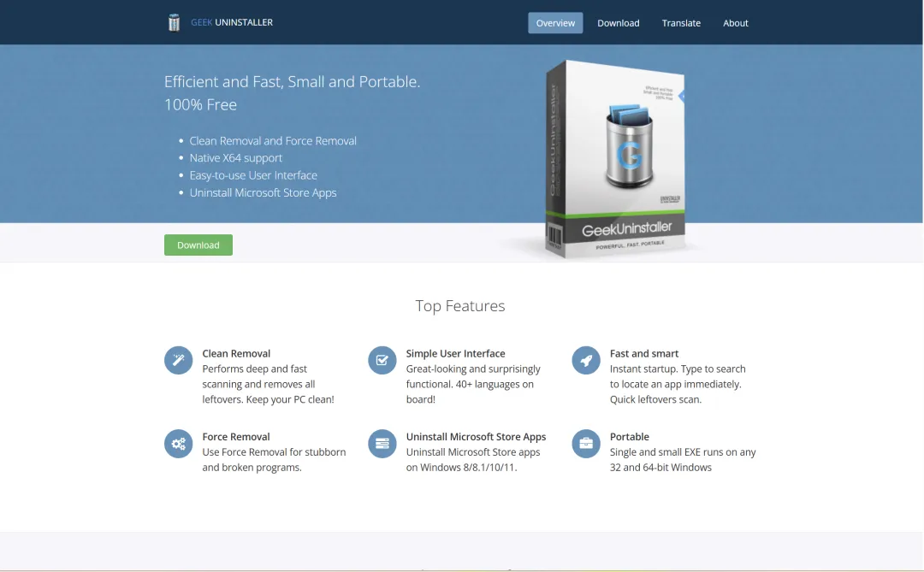The width and height of the screenshot is (924, 572).
Task: Click "Performs deep and fast" description
Action: [x=255, y=369]
